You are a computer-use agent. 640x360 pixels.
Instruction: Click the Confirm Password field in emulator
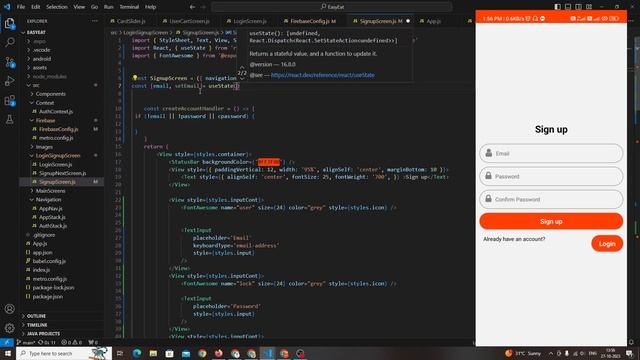tap(551, 199)
